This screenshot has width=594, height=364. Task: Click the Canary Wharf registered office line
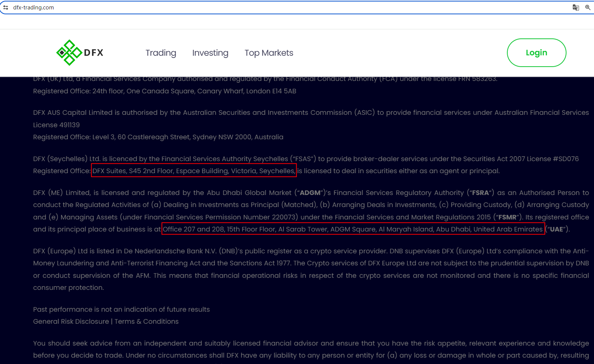click(165, 91)
